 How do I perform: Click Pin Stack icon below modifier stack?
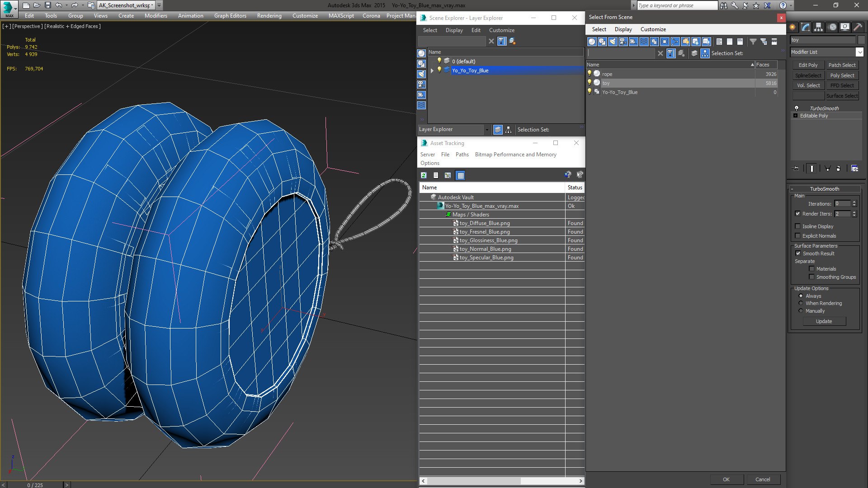(796, 169)
